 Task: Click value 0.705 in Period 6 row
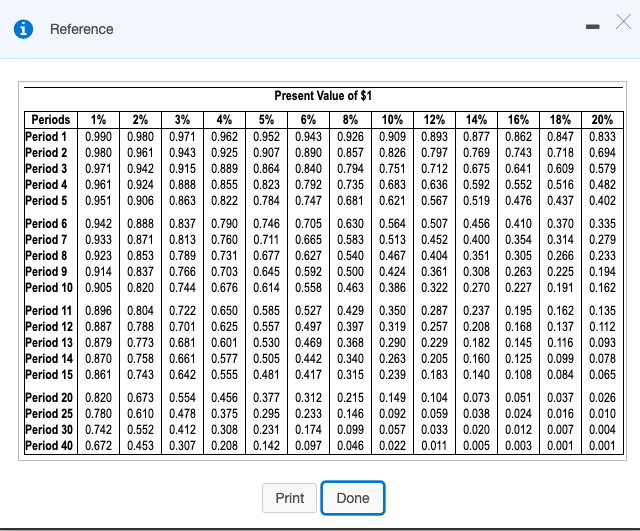[x=309, y=223]
